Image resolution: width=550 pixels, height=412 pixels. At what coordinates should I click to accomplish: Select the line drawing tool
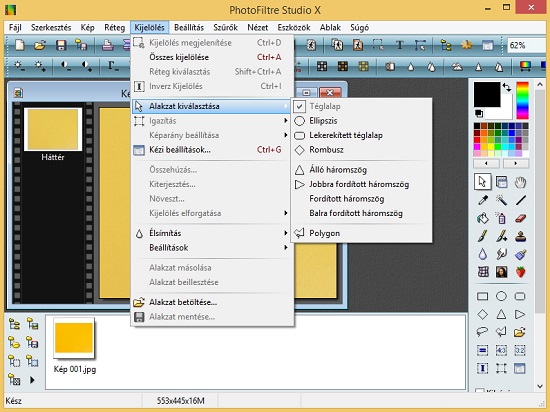(521, 200)
